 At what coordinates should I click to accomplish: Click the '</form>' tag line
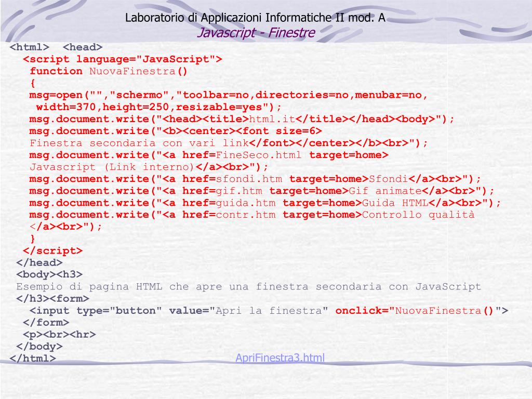46,322
